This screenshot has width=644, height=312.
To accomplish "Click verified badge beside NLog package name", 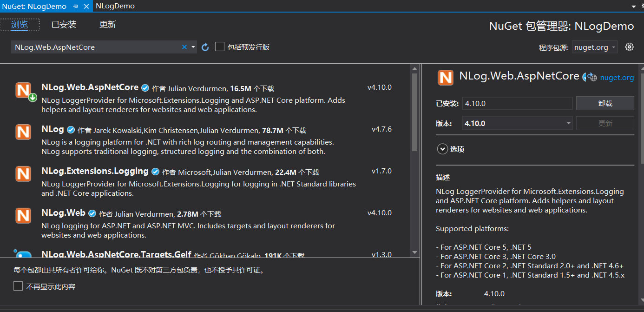I will pos(71,130).
